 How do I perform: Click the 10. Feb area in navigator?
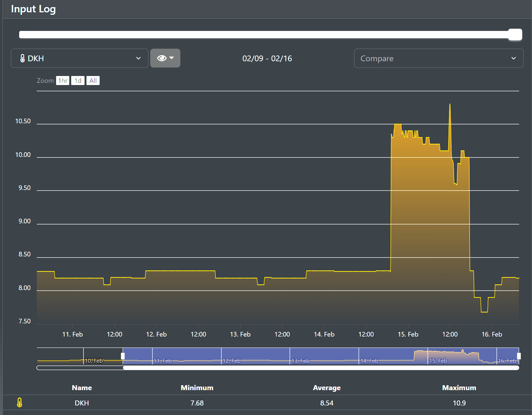[x=94, y=360]
